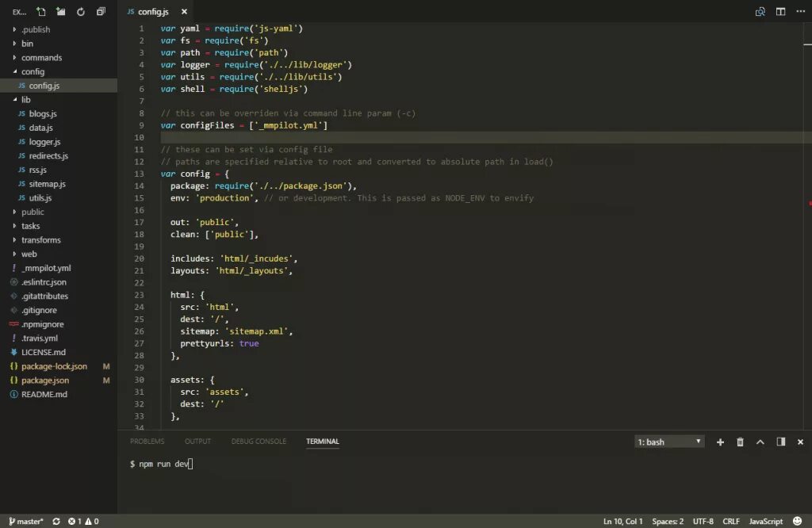
Task: Open .gitattributes file
Action: [x=59, y=296]
